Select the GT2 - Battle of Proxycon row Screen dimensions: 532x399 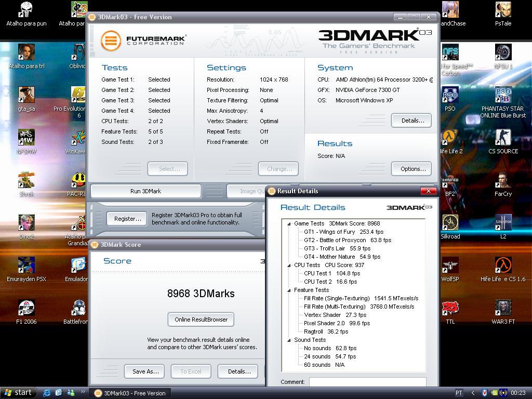coord(348,240)
